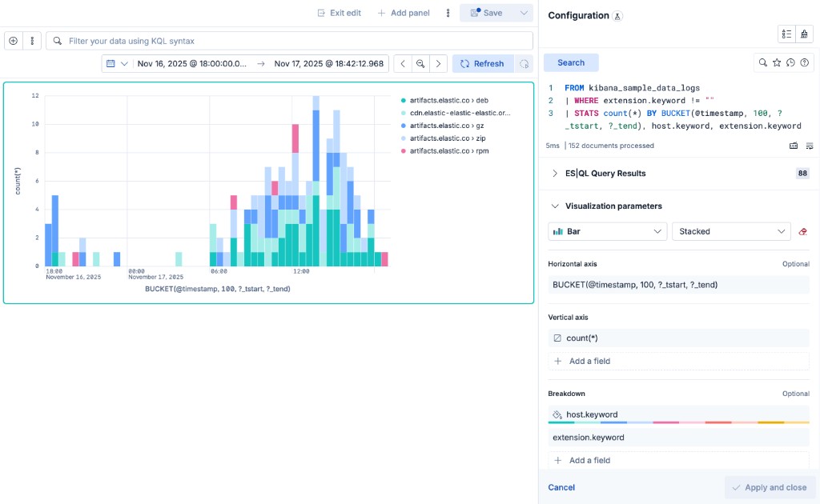Image resolution: width=820 pixels, height=504 pixels.
Task: Click the starred queries icon above the editor
Action: pos(777,62)
